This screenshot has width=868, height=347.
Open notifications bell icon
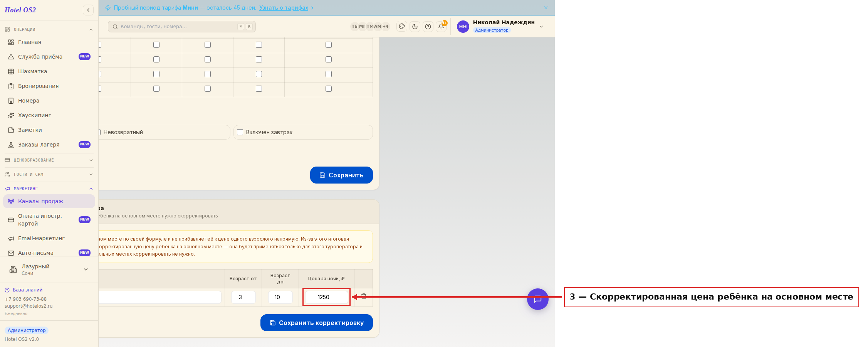click(441, 27)
